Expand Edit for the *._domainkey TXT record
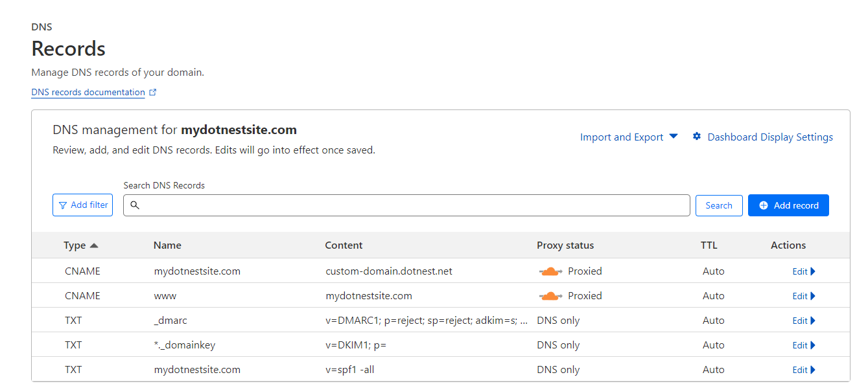 click(804, 346)
